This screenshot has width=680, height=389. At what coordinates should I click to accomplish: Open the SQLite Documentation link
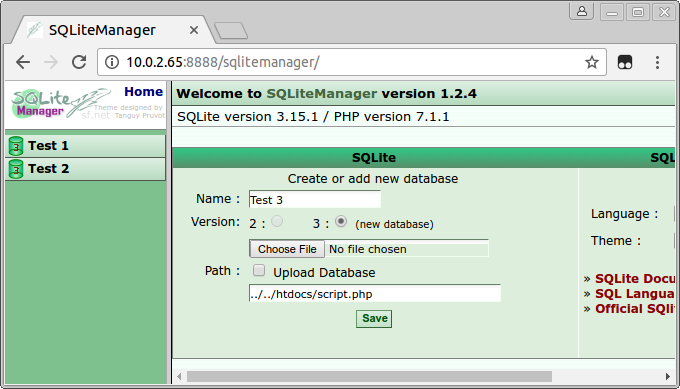(x=635, y=278)
